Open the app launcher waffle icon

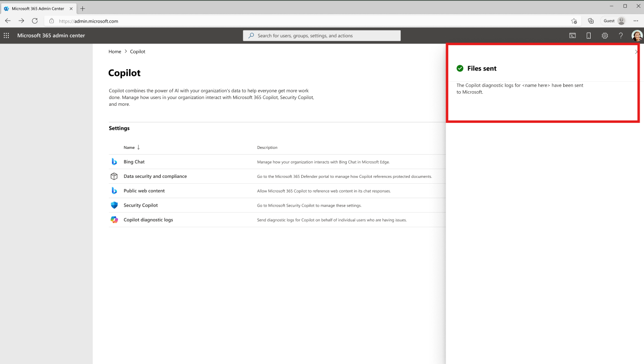(6, 35)
